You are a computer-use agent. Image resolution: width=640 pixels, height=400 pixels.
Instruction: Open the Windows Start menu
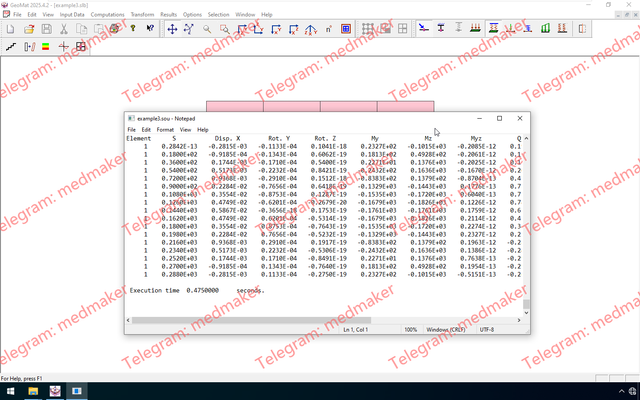click(x=11, y=391)
